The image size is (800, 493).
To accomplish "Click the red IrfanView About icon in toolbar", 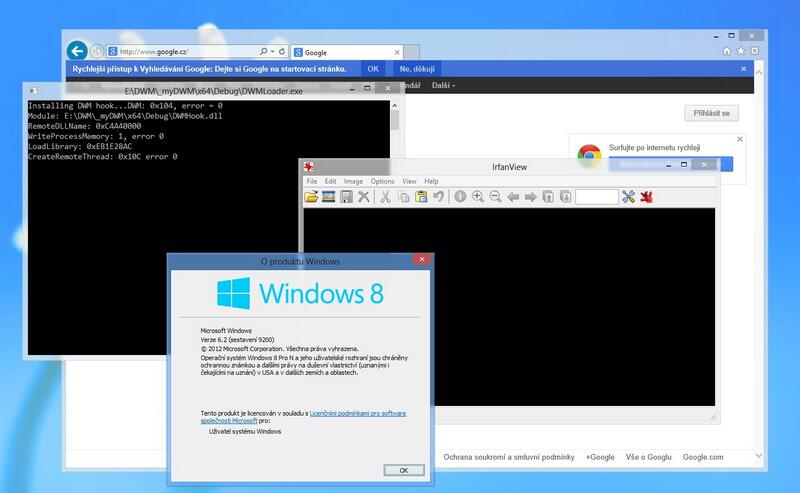I will point(646,196).
